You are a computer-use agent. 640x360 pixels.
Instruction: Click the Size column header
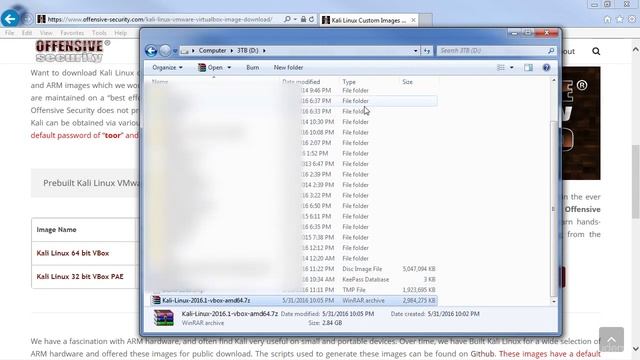419,82
